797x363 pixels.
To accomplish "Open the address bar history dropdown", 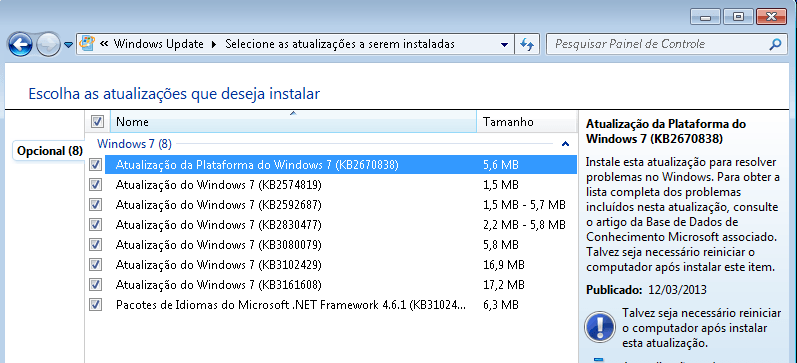I will pos(504,45).
